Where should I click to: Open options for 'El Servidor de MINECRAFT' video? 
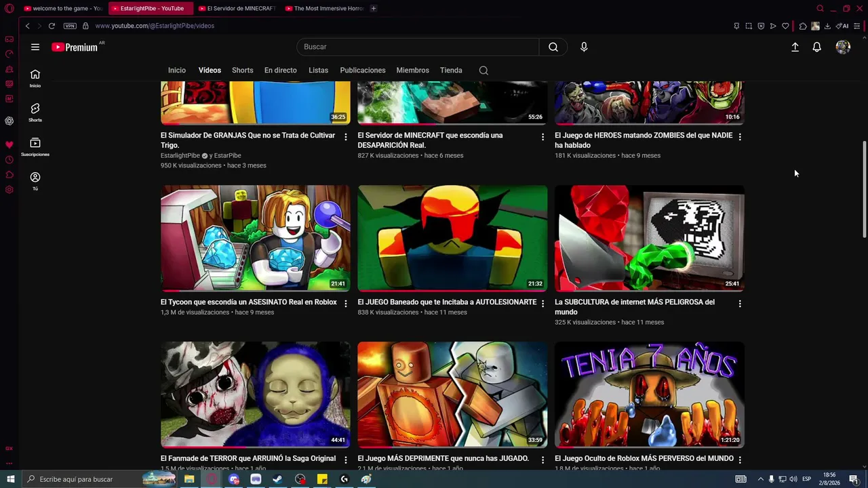[x=542, y=137]
